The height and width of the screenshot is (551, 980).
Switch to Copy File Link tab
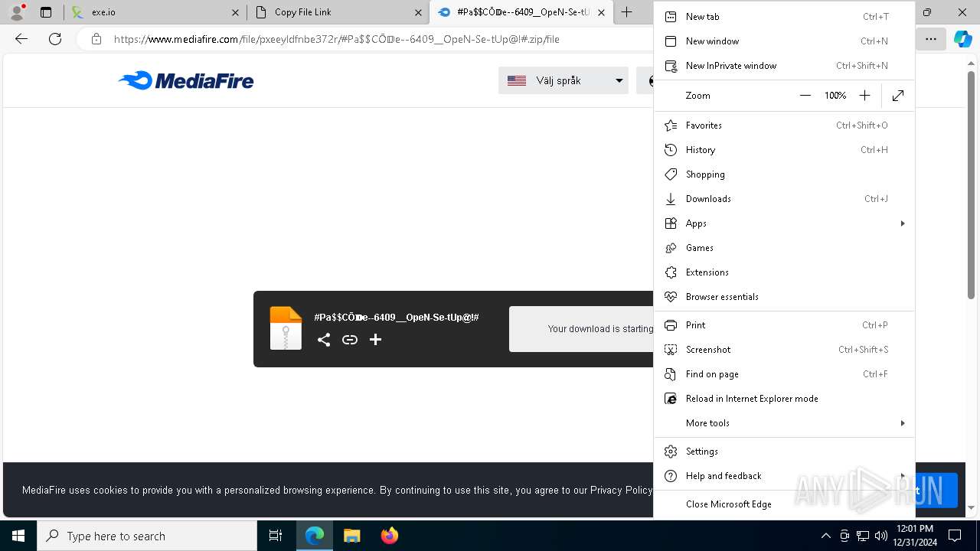pyautogui.click(x=338, y=12)
